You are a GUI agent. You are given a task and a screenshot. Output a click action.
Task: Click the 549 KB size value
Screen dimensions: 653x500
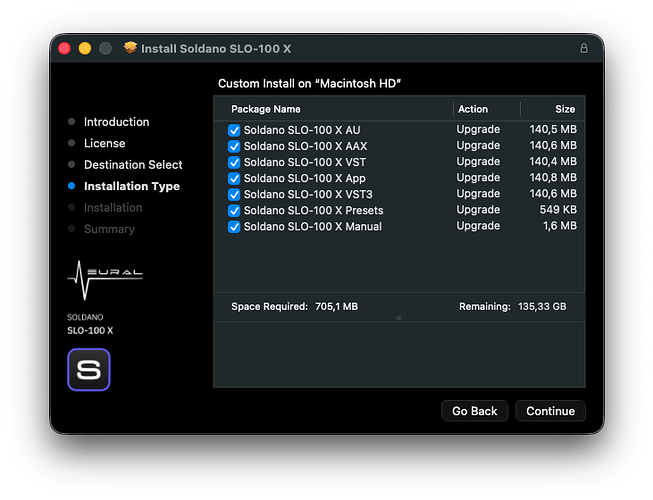point(558,210)
